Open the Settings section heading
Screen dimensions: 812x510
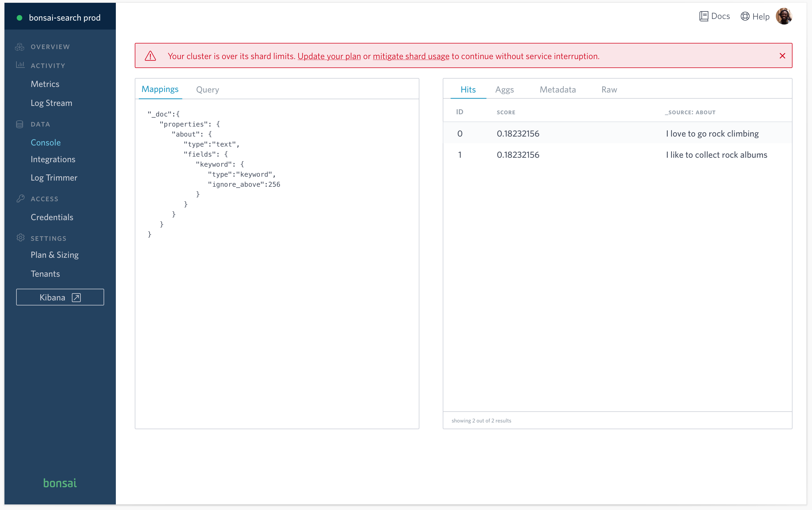[48, 239]
